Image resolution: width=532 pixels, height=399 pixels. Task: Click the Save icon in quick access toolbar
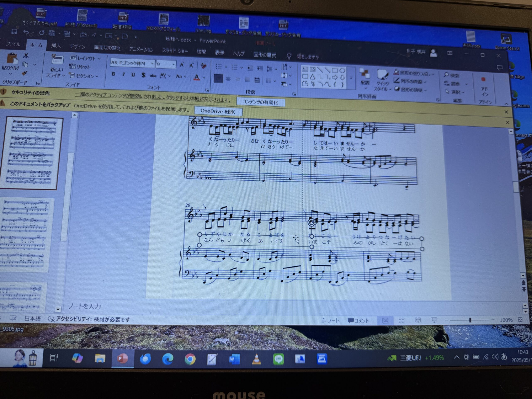14,32
